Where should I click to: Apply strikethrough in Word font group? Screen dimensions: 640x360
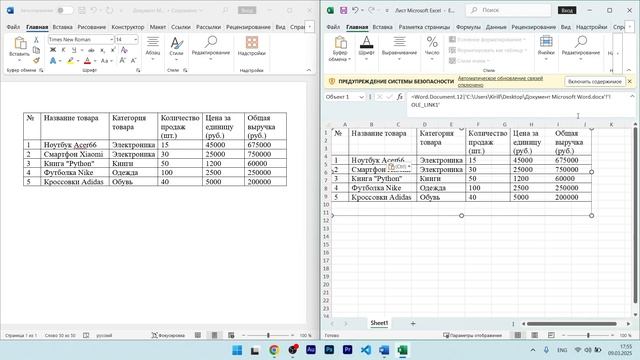[x=91, y=50]
